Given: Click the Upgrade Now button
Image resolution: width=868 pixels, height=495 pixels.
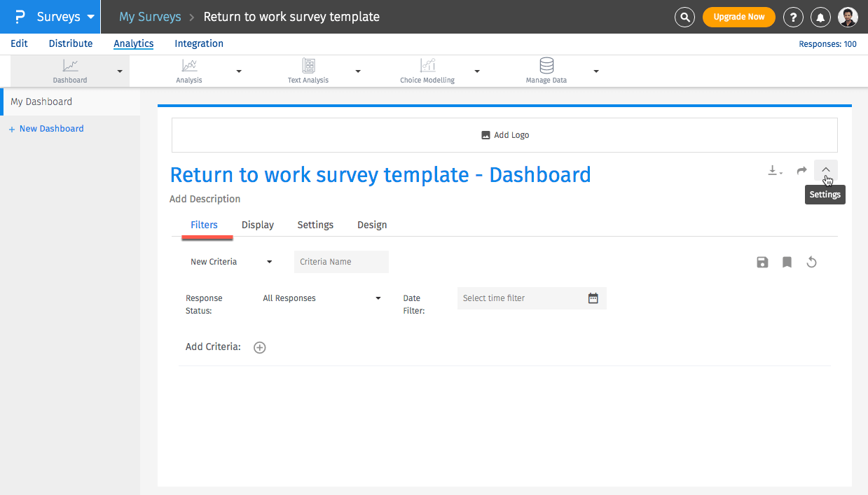Looking at the screenshot, I should tap(738, 17).
